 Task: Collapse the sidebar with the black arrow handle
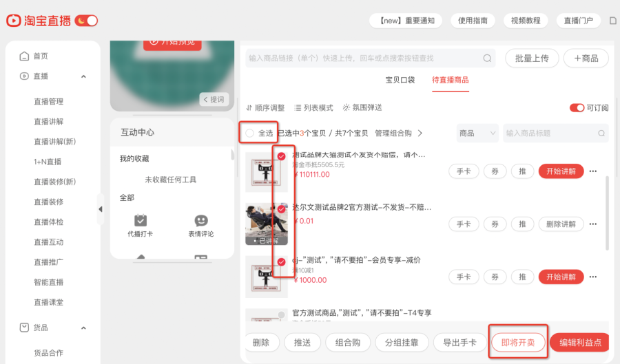tap(101, 209)
